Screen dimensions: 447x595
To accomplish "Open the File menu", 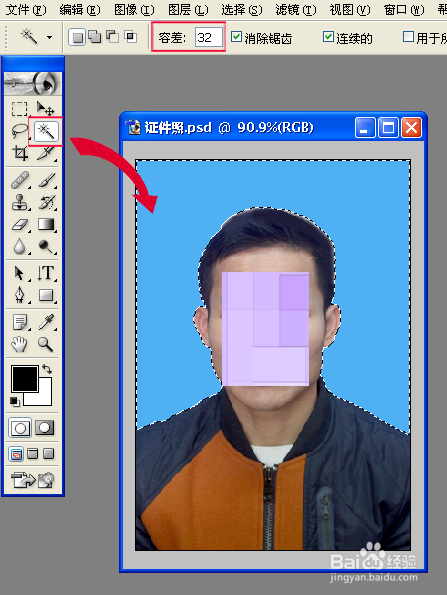I will [26, 9].
